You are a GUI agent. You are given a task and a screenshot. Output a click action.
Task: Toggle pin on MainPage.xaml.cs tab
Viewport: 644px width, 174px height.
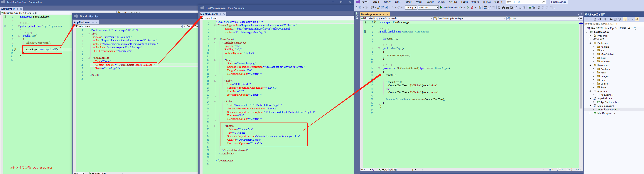click(384, 14)
